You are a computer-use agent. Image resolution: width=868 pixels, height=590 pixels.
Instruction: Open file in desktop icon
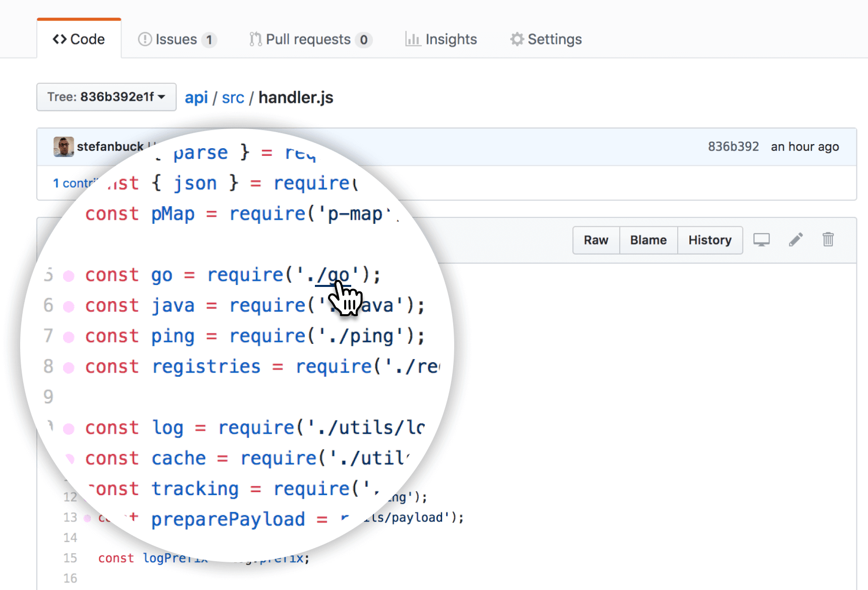point(762,240)
